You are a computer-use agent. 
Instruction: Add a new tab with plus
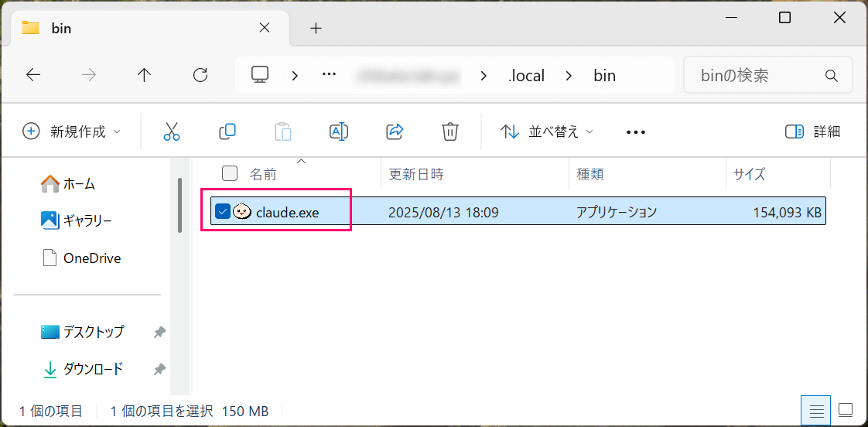click(316, 29)
